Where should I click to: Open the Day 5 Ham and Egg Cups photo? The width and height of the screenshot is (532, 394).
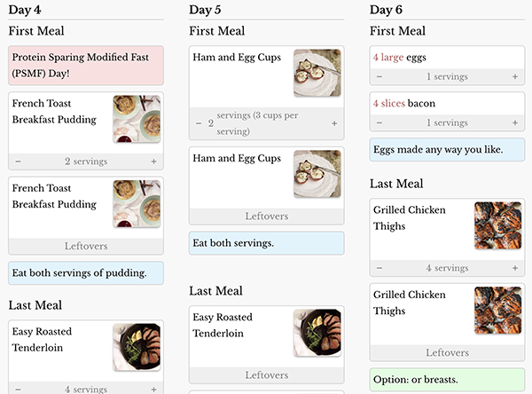click(x=317, y=73)
